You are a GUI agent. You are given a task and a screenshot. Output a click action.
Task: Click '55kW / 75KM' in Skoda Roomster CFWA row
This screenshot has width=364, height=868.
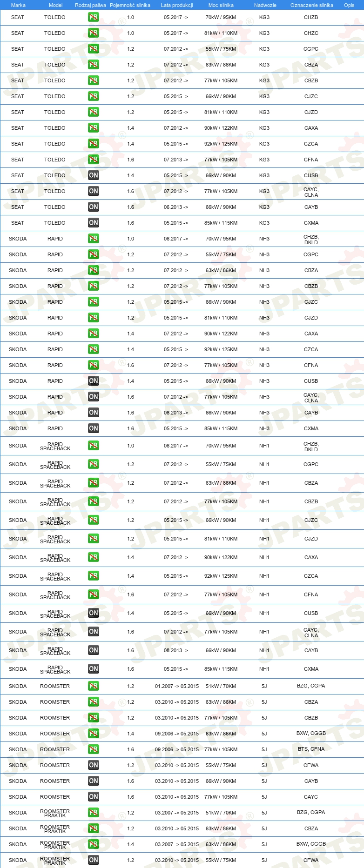click(x=221, y=765)
